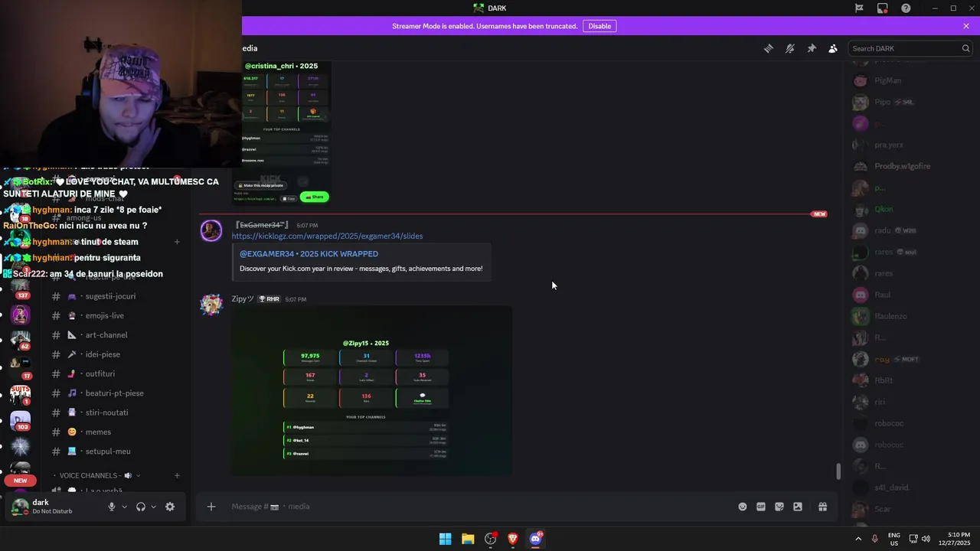
Task: Click the stream/screen recording indicator icon
Action: [883, 8]
